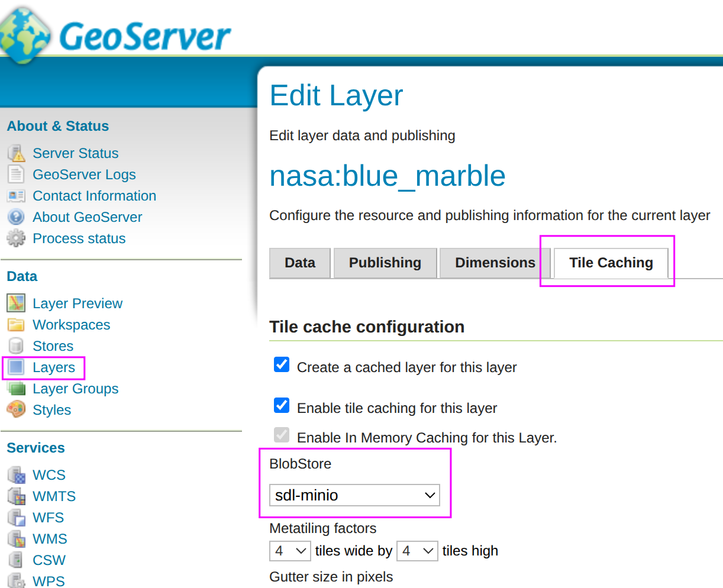Image resolution: width=723 pixels, height=588 pixels.
Task: Click the WPS service icon
Action: click(x=16, y=580)
